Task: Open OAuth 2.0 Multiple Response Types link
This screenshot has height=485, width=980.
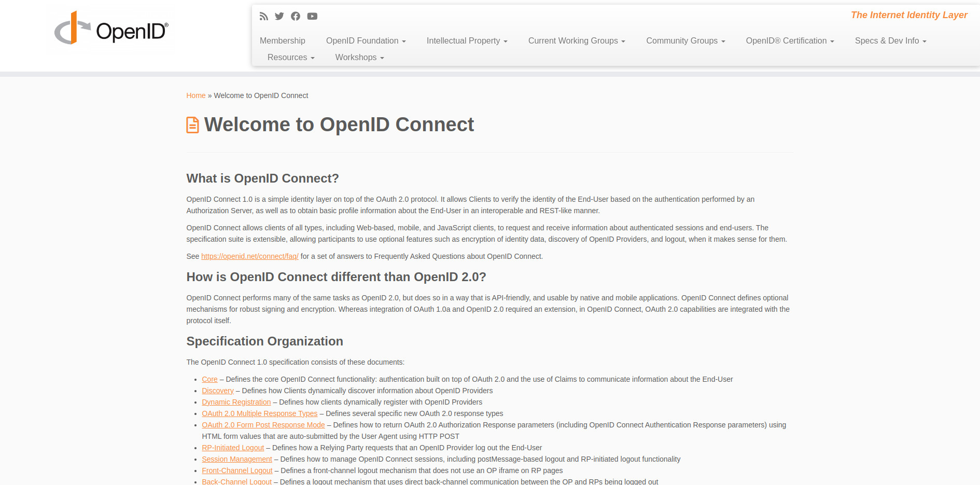Action: 260,413
